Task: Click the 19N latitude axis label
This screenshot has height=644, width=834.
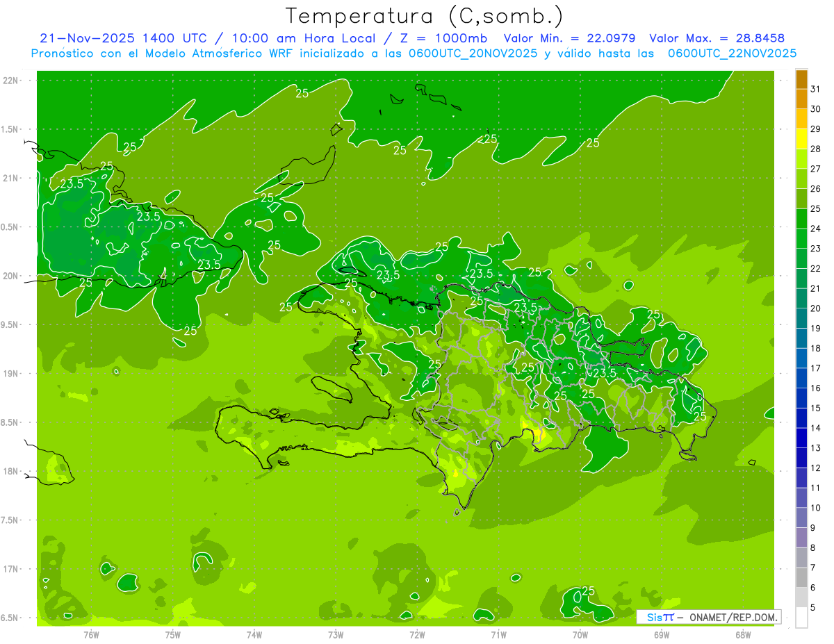Action: (x=10, y=374)
